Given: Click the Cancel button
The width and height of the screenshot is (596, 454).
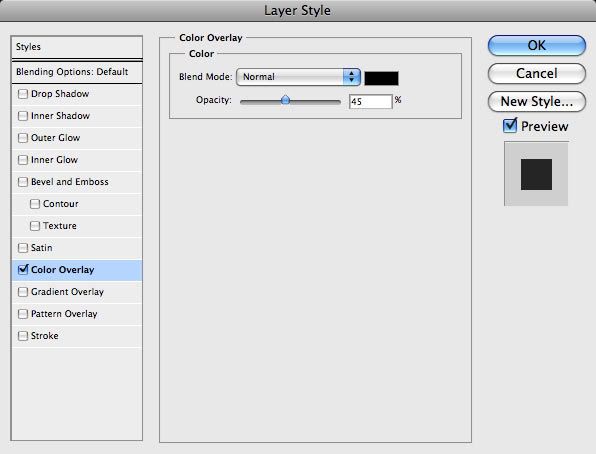Looking at the screenshot, I should click(x=537, y=73).
